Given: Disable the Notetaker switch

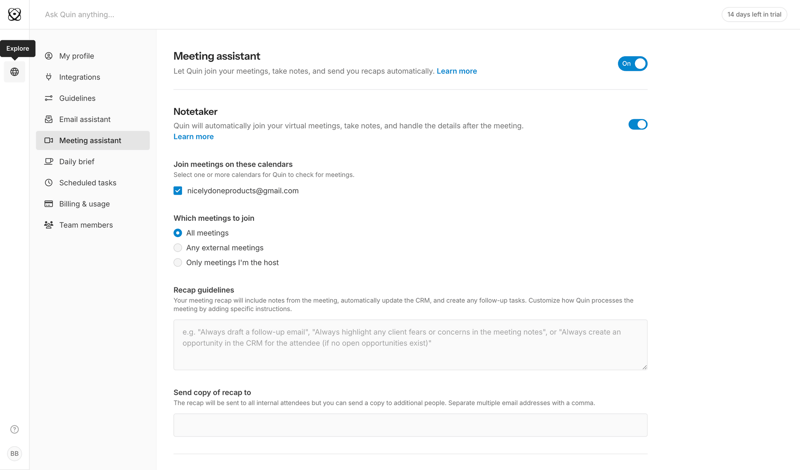Looking at the screenshot, I should (x=637, y=125).
